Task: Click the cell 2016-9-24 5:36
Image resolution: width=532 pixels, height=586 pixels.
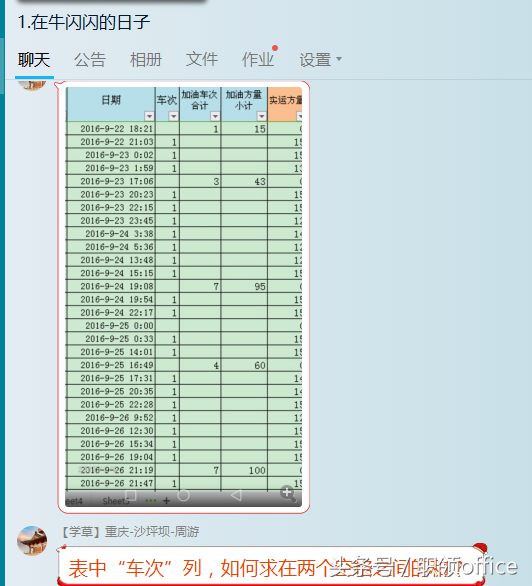Action: 111,247
